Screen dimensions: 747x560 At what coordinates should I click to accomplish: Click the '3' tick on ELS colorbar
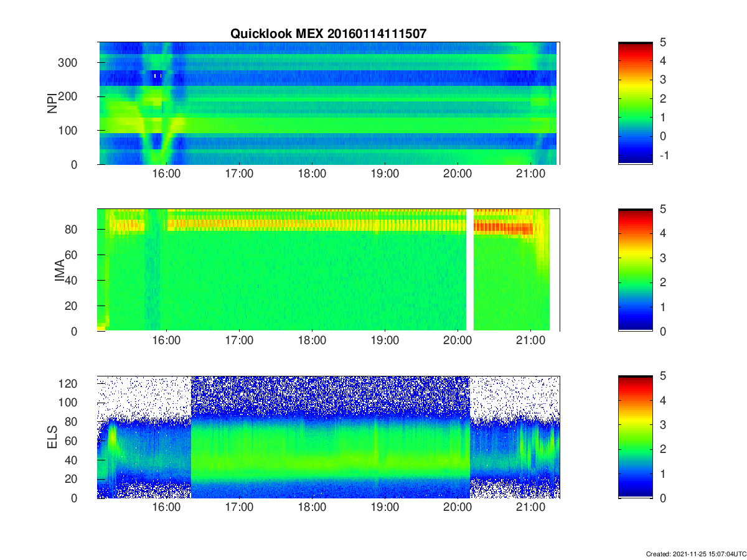pos(664,425)
